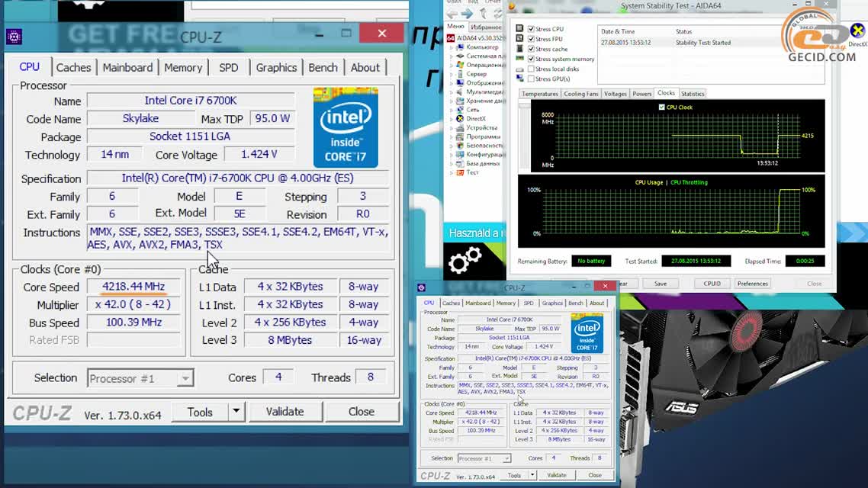Open the Bench tab in small CPU-Z window
Image resolution: width=868 pixels, height=488 pixels.
tap(576, 303)
